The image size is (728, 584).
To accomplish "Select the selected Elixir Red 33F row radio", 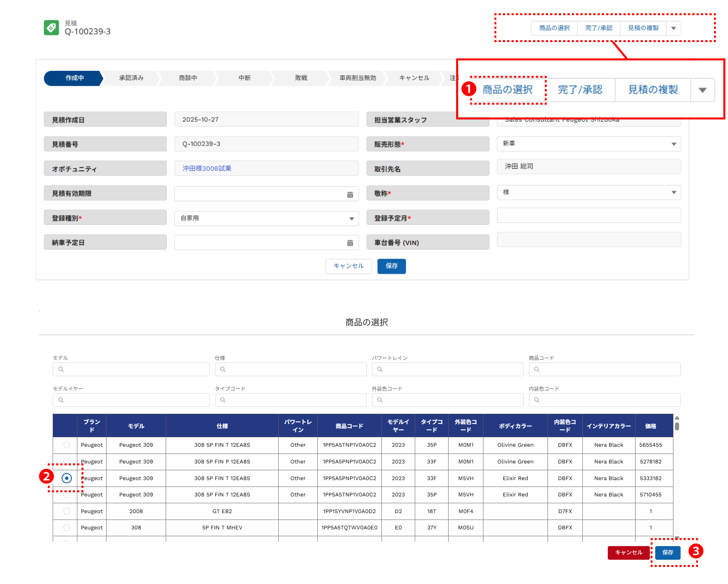I will [67, 478].
